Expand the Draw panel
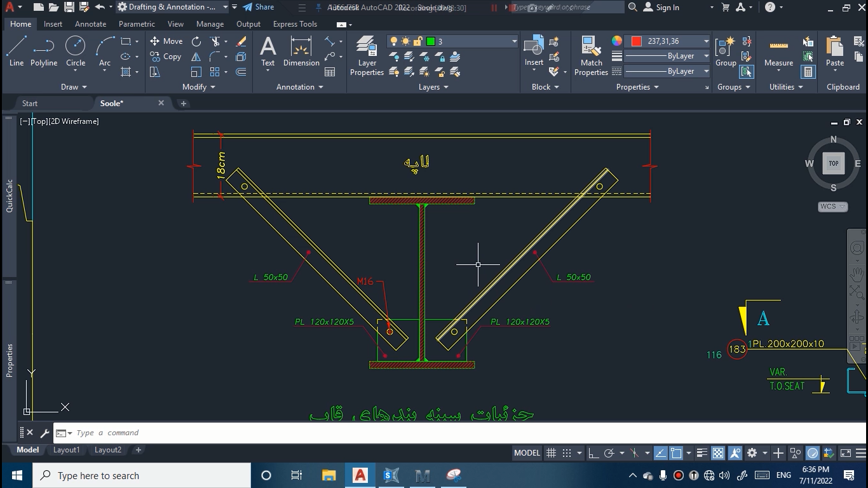The width and height of the screenshot is (868, 488). tap(74, 87)
